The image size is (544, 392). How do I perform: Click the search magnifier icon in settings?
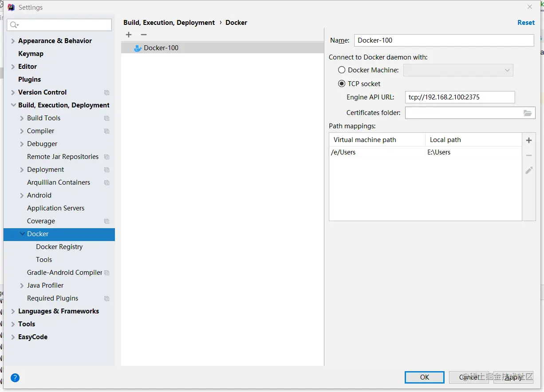[15, 25]
